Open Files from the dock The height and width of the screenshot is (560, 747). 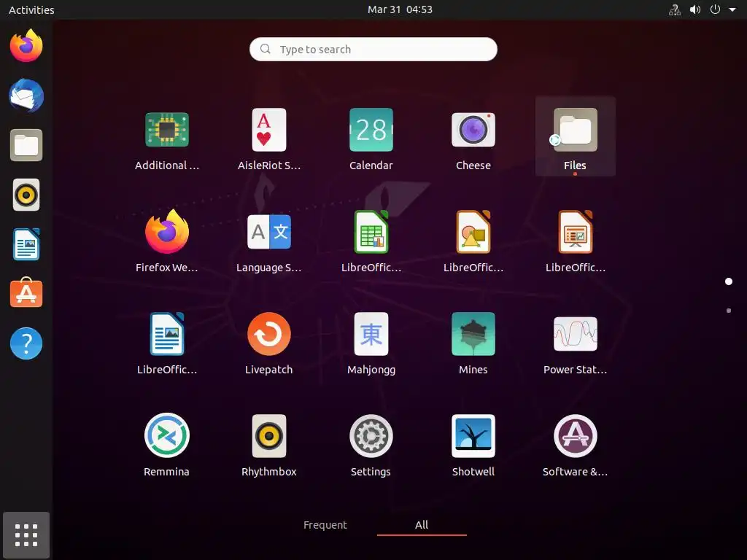pyautogui.click(x=26, y=145)
